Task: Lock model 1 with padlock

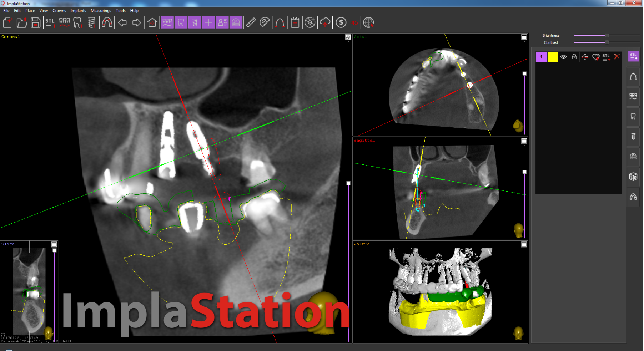Action: pos(574,57)
